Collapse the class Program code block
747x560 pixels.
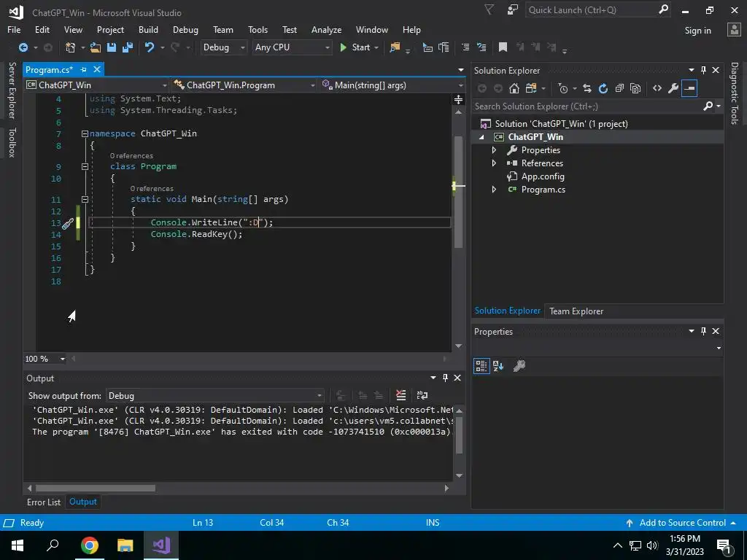[x=85, y=167]
